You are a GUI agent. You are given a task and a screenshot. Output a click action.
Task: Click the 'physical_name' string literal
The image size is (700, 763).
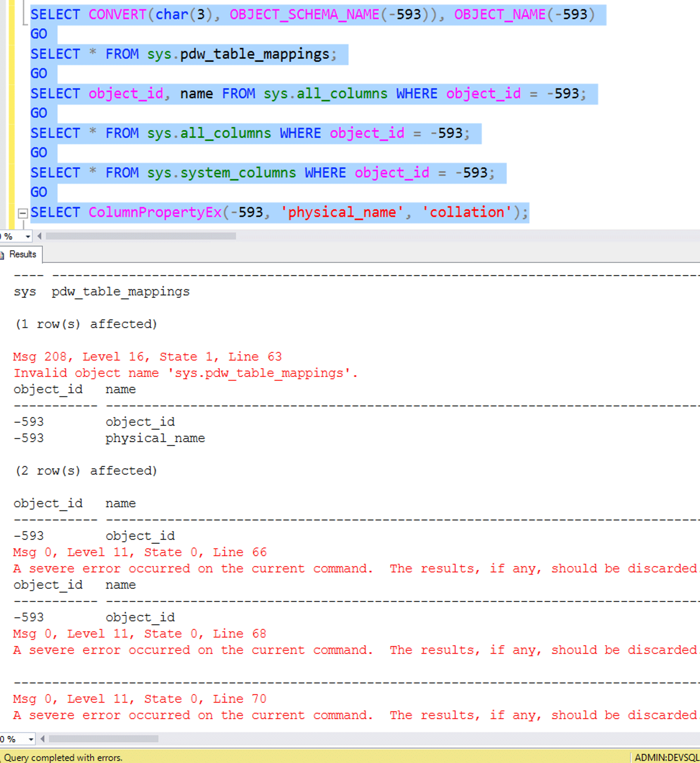(342, 212)
